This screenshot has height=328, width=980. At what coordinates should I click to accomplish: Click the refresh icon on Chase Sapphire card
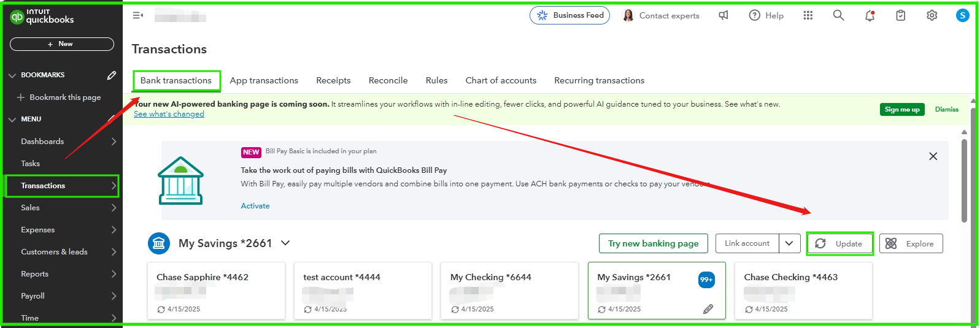[161, 310]
